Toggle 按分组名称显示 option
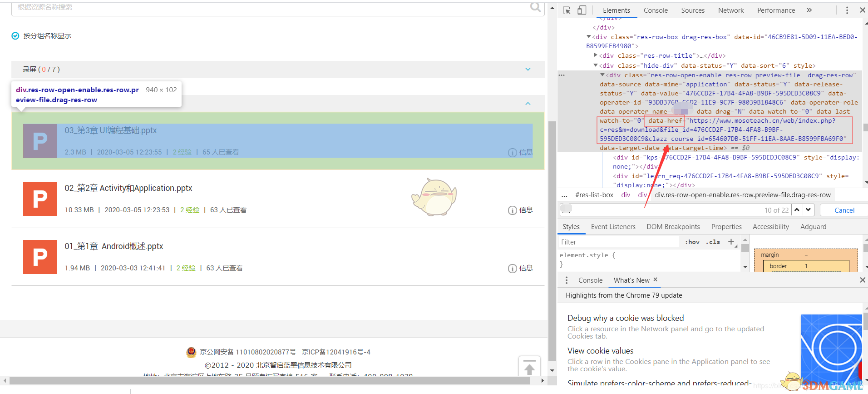Viewport: 868px width, 394px height. tap(15, 36)
